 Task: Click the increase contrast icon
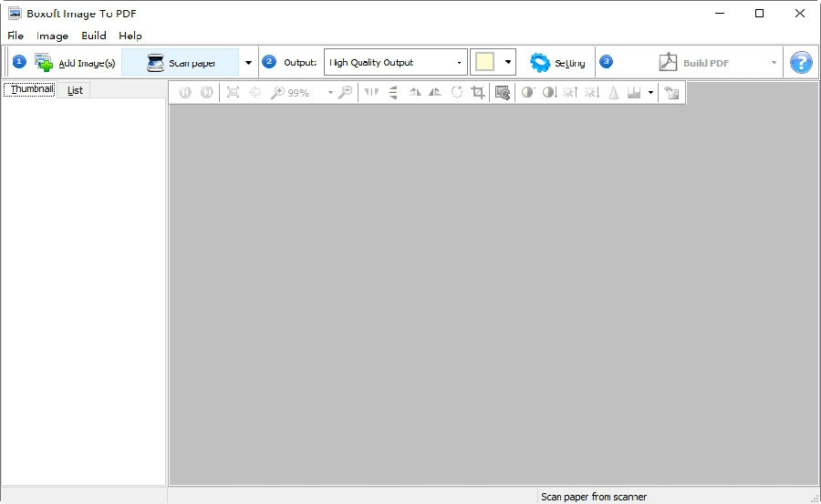pyautogui.click(x=528, y=92)
